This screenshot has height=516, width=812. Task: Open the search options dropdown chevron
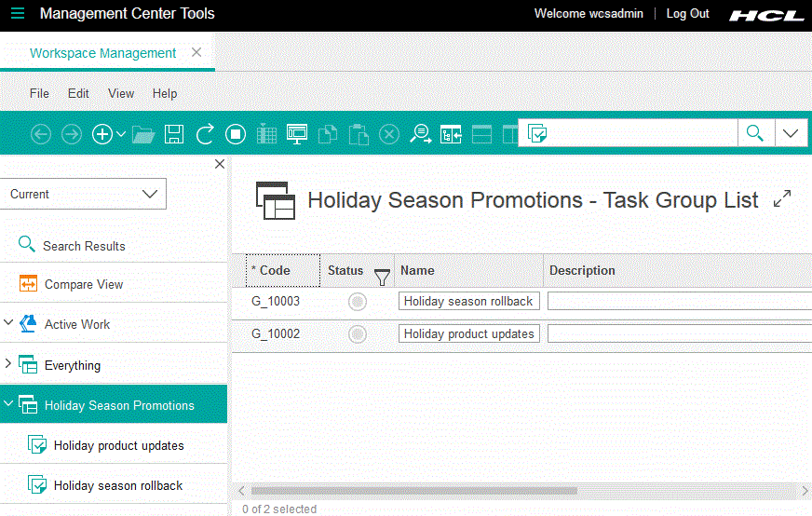click(x=791, y=133)
